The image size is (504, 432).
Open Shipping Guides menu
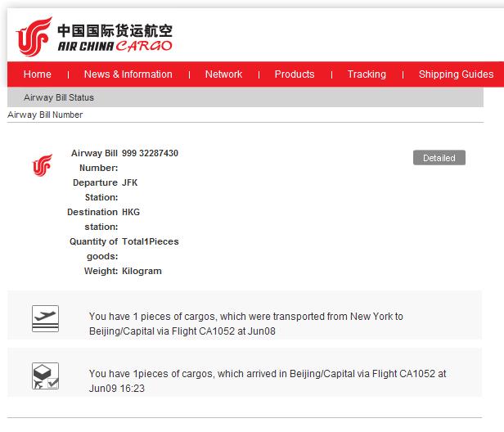click(x=456, y=74)
